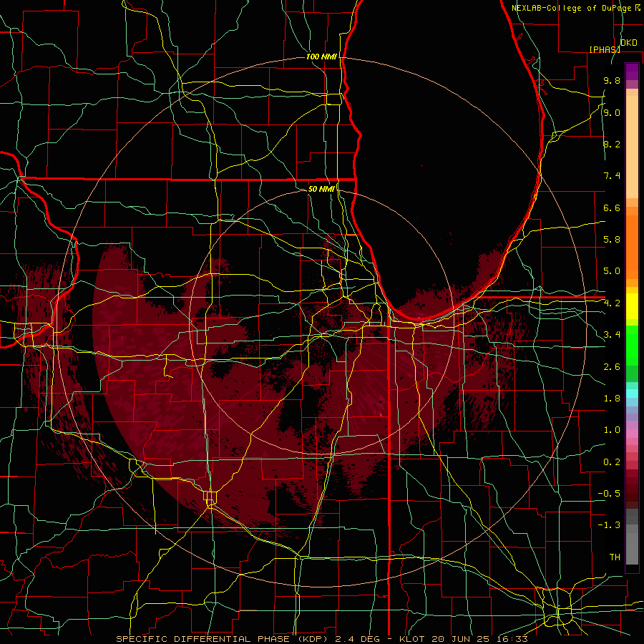Click the OKD label above the color scale
The width and height of the screenshot is (644, 644).
pyautogui.click(x=628, y=43)
